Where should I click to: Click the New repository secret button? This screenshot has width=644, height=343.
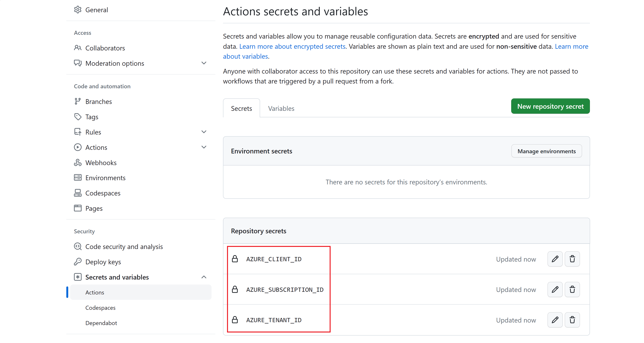point(550,106)
